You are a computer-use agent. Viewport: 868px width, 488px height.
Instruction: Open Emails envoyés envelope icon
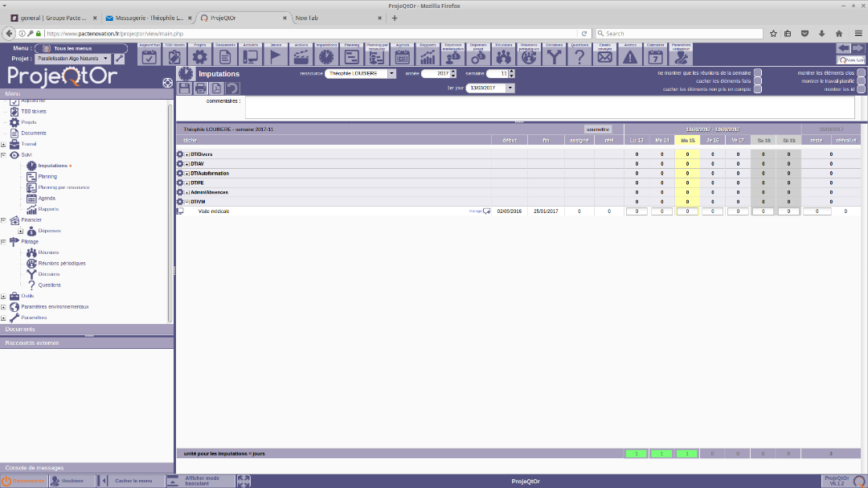coord(604,56)
